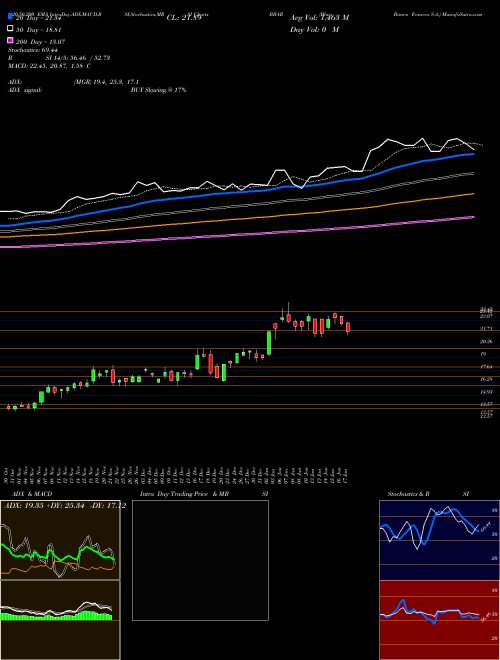The width and height of the screenshot is (500, 660).
Task: Select the '50 Day = 18.81' legend text
Action: (39, 30)
